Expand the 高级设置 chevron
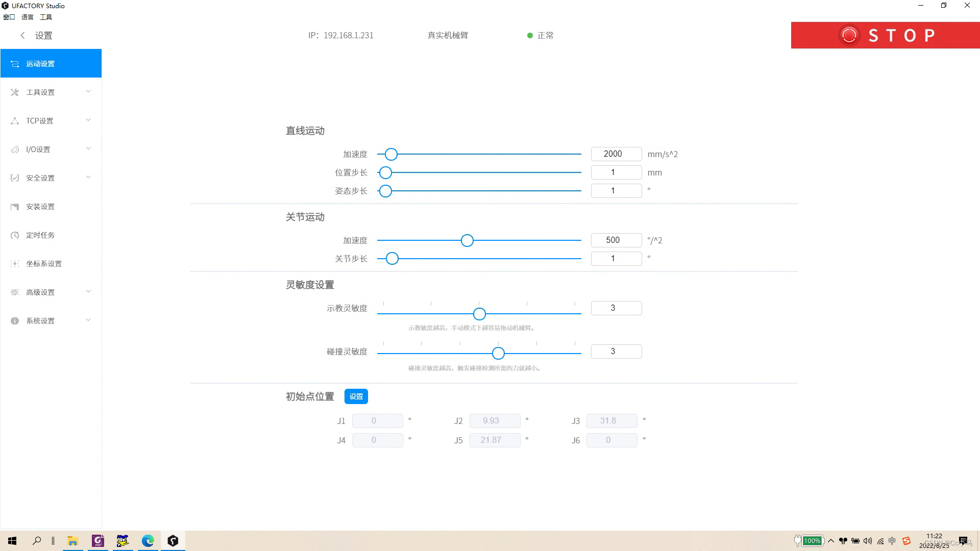This screenshot has width=980, height=551. click(x=88, y=292)
